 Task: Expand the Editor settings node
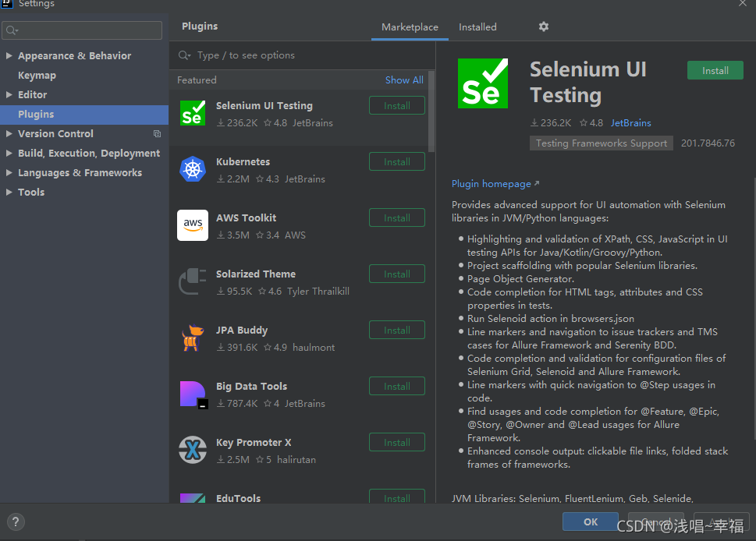pyautogui.click(x=9, y=95)
